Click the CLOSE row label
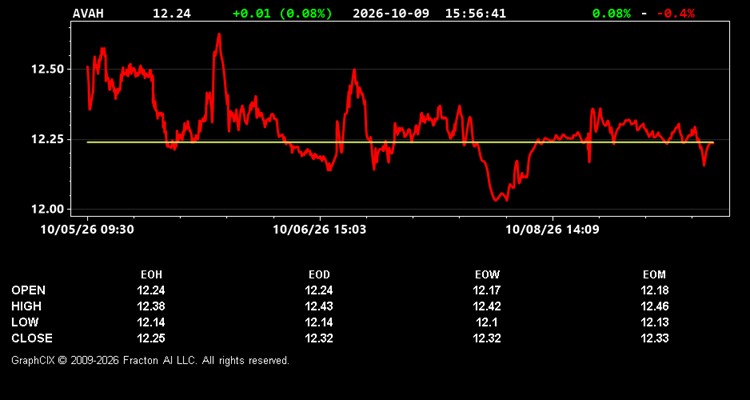Screen dimensions: 750x400 pos(32,338)
